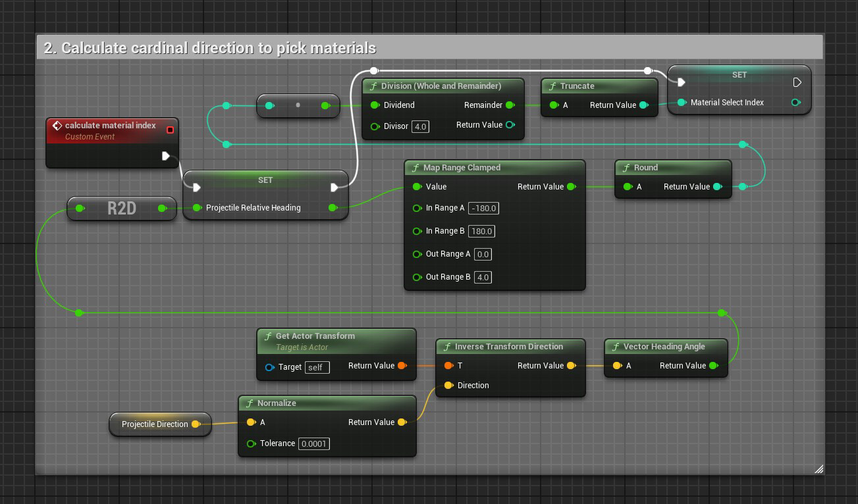Click the Projectile Relative Heading input pin
Image resolution: width=858 pixels, height=504 pixels.
point(197,208)
